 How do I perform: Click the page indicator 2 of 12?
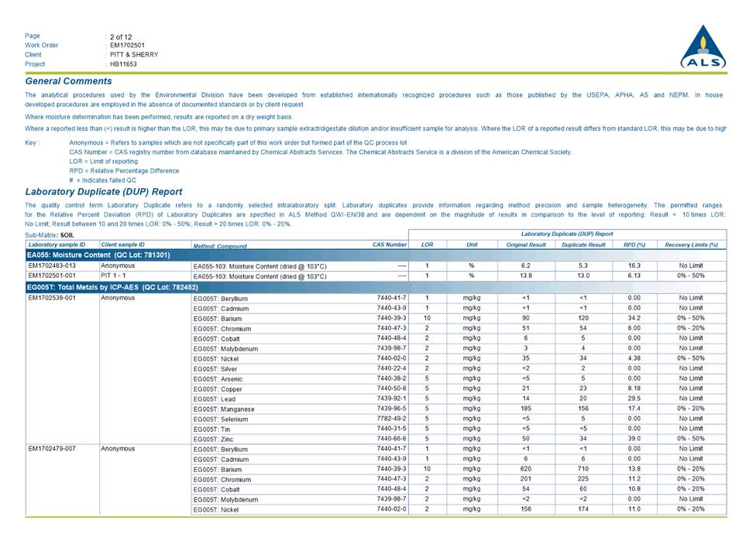pos(121,36)
